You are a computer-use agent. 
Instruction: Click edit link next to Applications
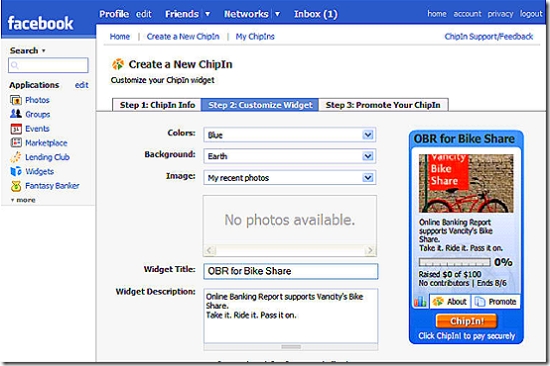(81, 85)
